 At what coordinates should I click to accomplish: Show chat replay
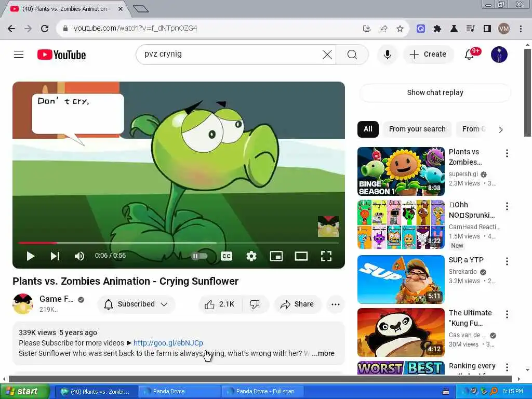click(x=435, y=92)
